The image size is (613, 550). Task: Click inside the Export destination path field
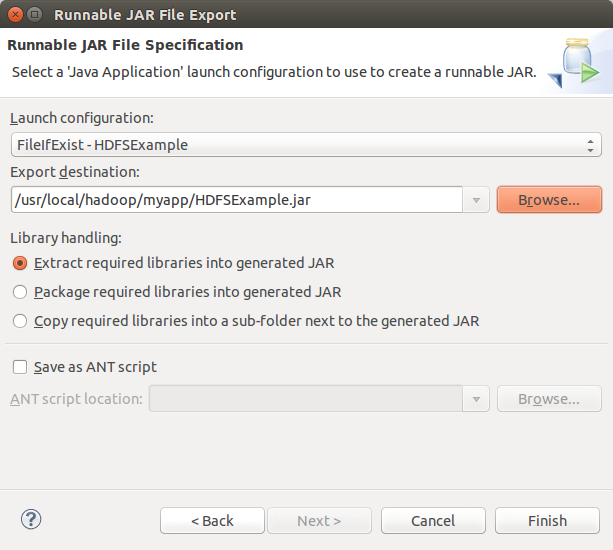coord(237,200)
